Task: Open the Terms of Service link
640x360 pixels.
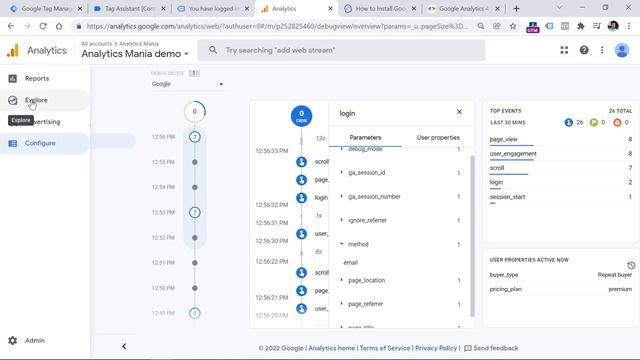Action: point(384,348)
